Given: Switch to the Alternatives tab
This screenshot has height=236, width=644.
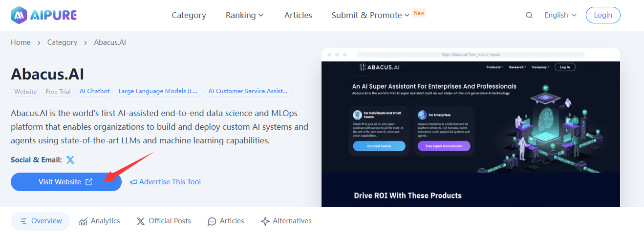Looking at the screenshot, I should [286, 221].
